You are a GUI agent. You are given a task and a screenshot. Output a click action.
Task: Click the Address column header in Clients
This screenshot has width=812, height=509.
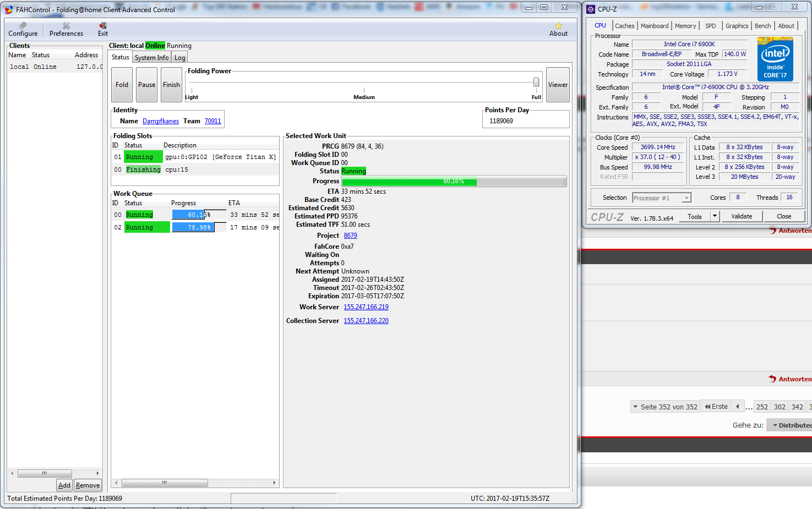[87, 55]
